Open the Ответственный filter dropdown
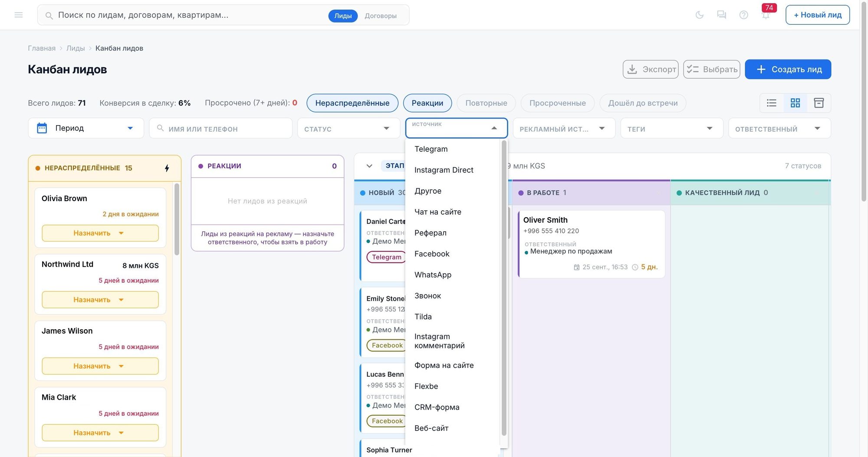 (x=779, y=128)
